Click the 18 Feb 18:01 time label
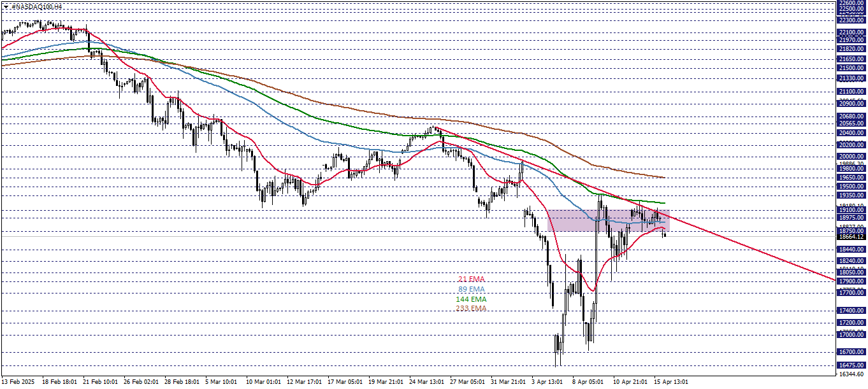868x389 pixels. [x=59, y=383]
